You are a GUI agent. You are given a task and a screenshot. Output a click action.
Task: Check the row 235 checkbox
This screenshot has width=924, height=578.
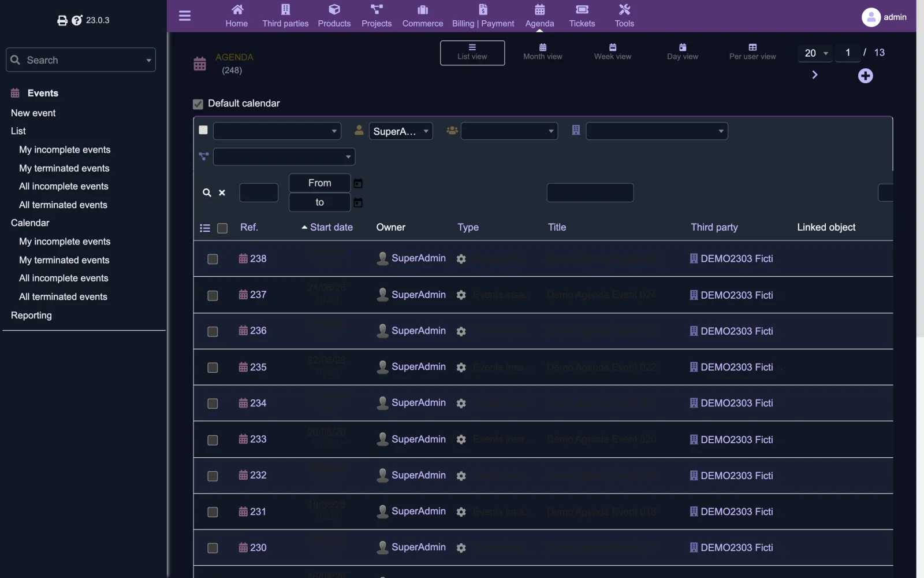[x=213, y=368]
